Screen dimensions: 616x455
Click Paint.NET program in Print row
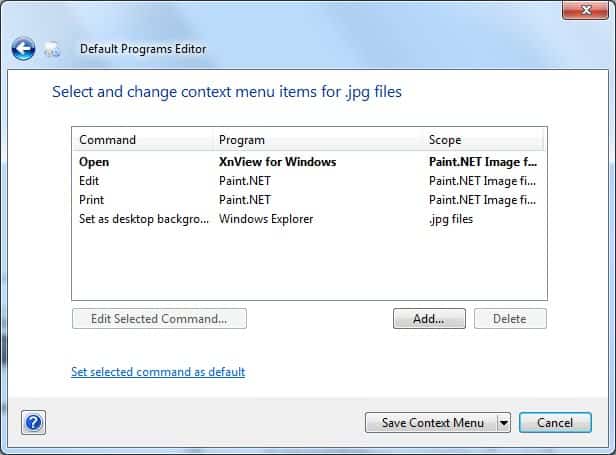pyautogui.click(x=245, y=200)
